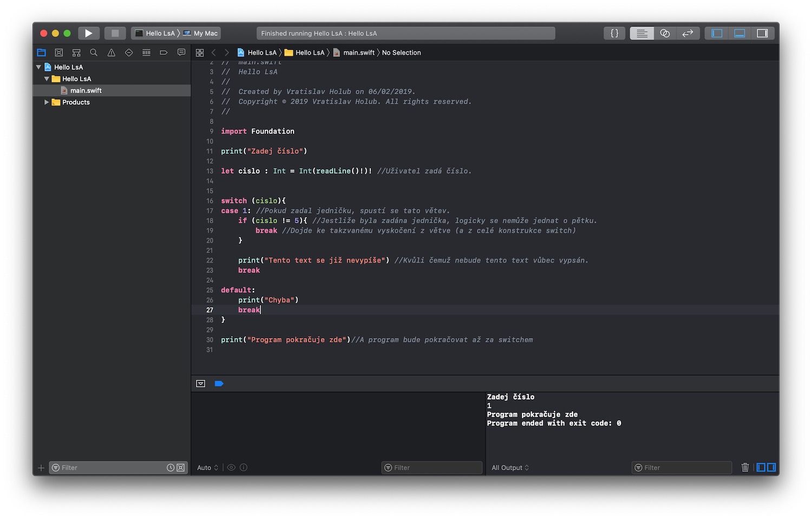Click the variables view Filter field
Image resolution: width=812 pixels, height=519 pixels.
[x=432, y=468]
